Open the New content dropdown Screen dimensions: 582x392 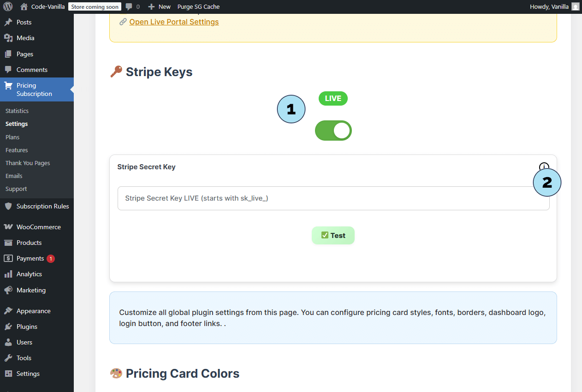point(159,7)
